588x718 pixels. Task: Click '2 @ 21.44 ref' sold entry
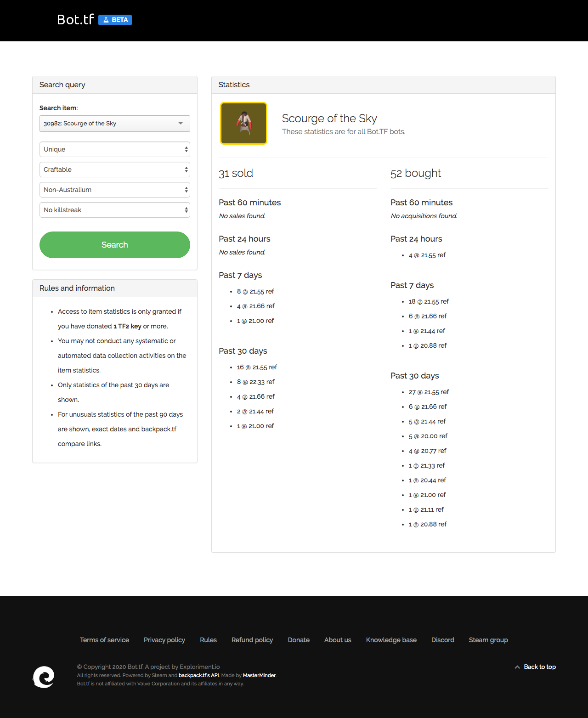[255, 411]
